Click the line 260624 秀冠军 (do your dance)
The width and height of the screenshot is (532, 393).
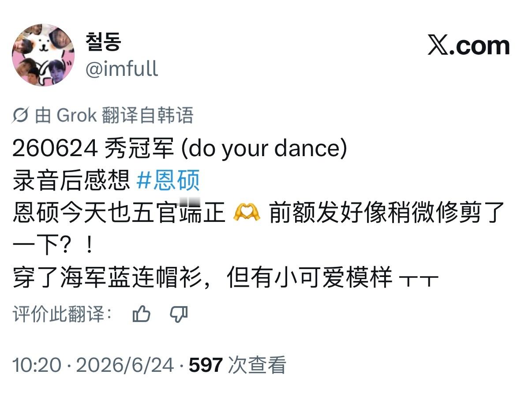click(x=180, y=150)
